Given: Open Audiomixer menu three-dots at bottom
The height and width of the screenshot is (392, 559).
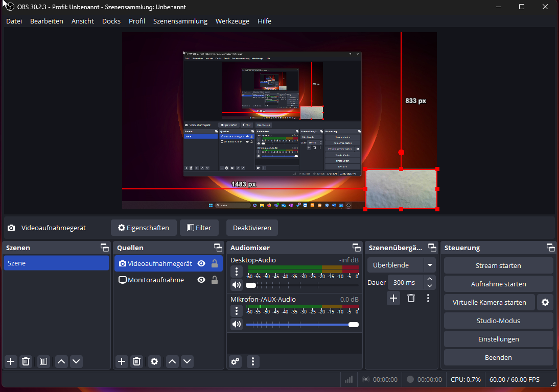Looking at the screenshot, I should coord(253,361).
